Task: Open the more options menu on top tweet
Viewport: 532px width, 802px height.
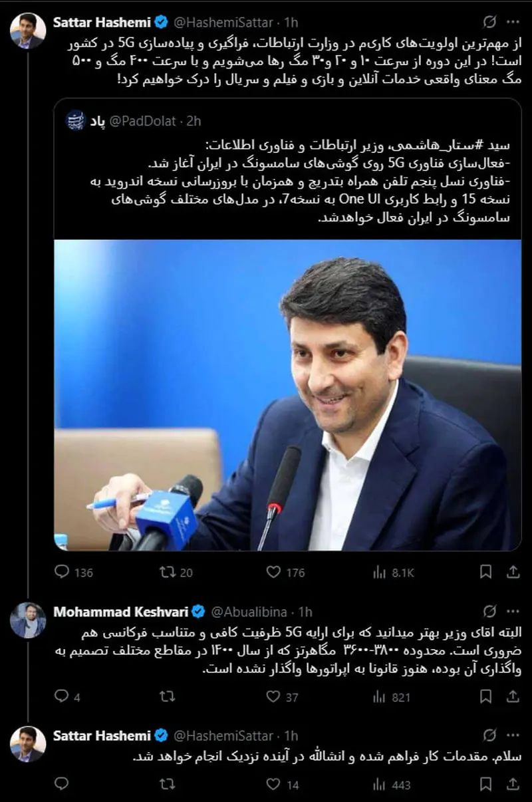Action: (x=513, y=22)
